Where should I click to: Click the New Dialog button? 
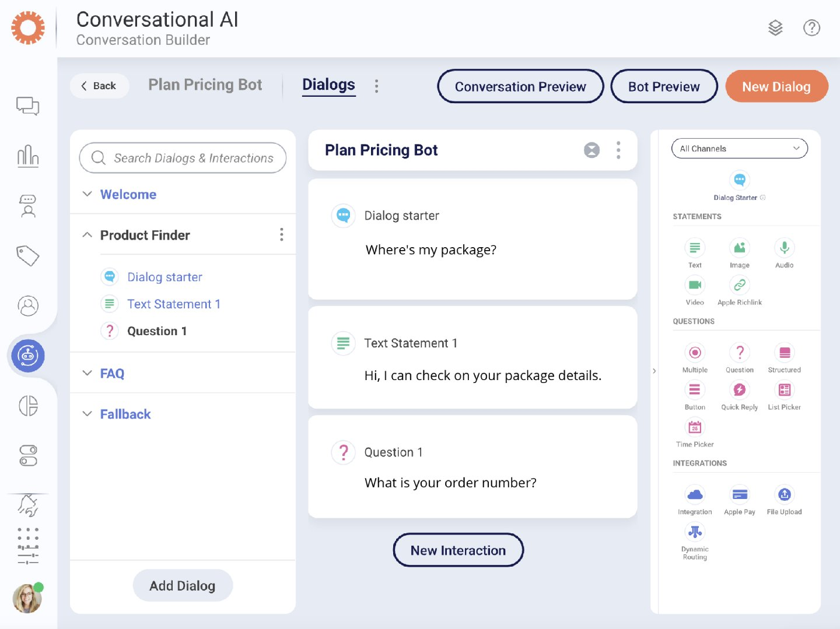coord(776,86)
